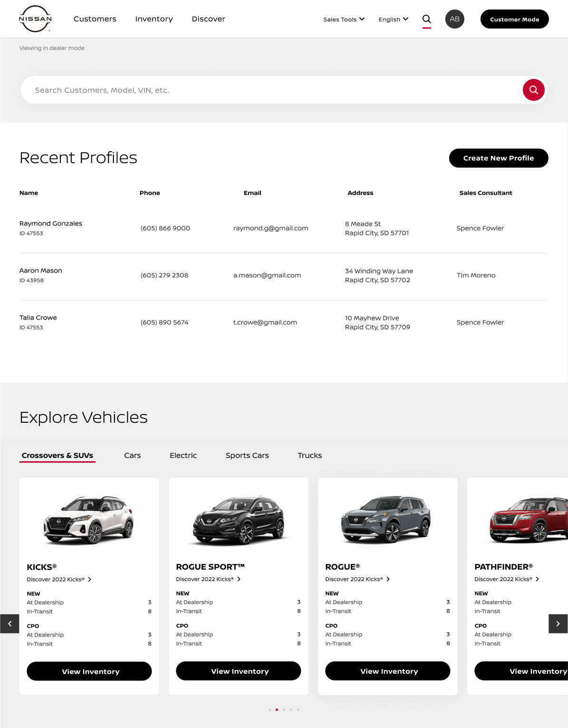Click the 34 Winding Way Lane address

point(379,275)
